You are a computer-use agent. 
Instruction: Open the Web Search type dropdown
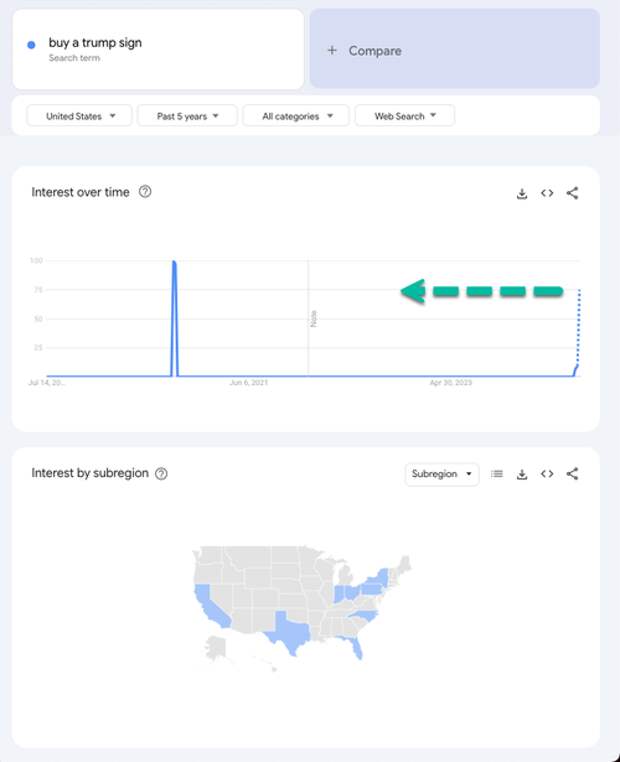click(405, 116)
